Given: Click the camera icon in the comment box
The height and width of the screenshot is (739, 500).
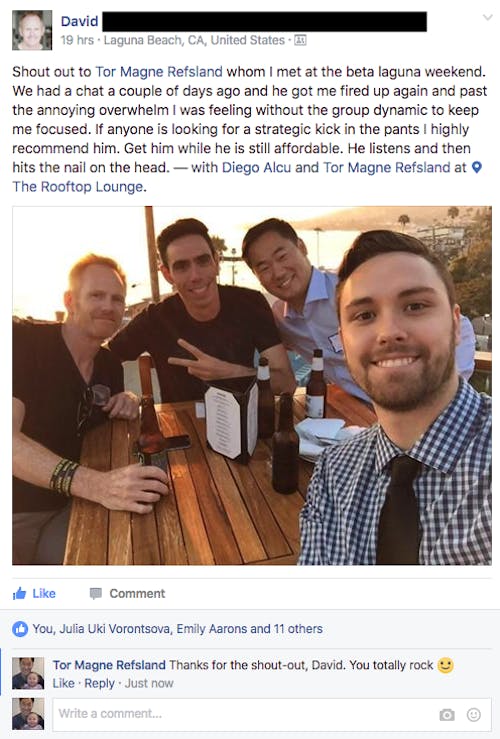Looking at the screenshot, I should pyautogui.click(x=447, y=715).
